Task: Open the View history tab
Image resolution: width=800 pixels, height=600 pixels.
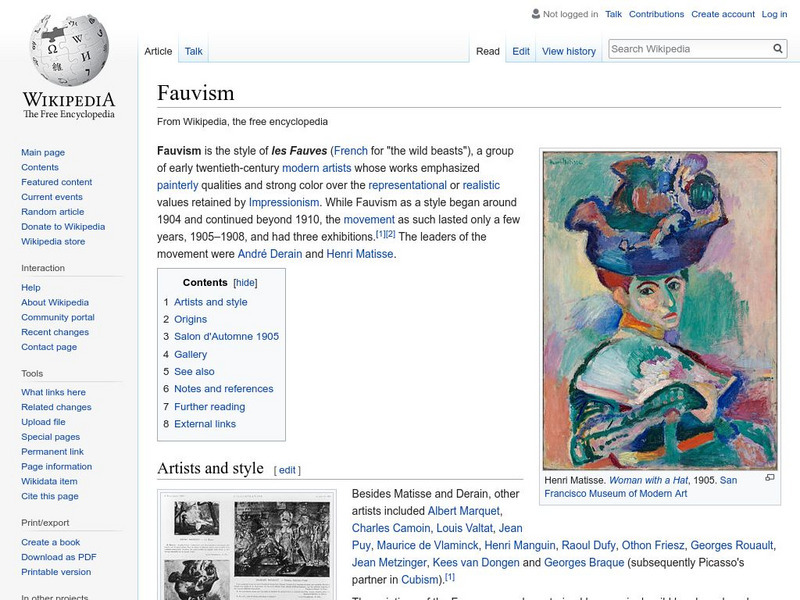Action: coord(568,51)
